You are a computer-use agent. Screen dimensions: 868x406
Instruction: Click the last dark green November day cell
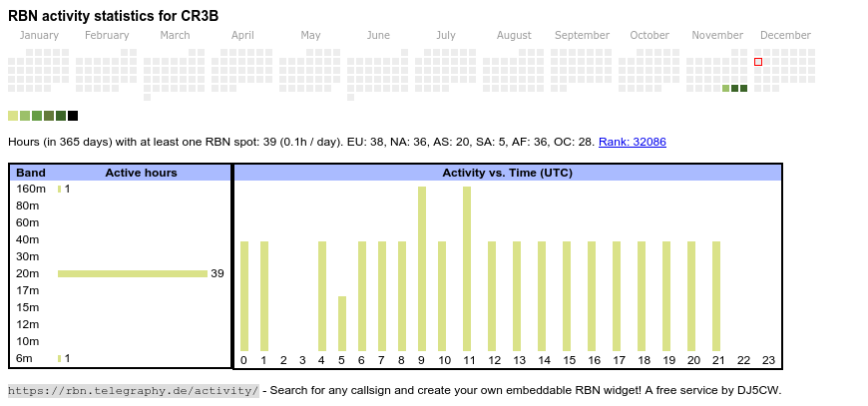coord(744,89)
